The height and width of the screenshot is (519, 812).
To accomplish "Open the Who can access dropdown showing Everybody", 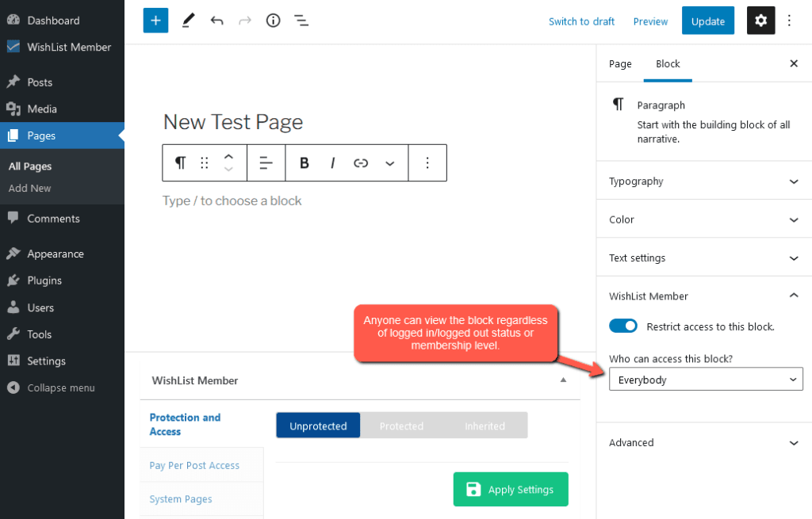I will (706, 380).
